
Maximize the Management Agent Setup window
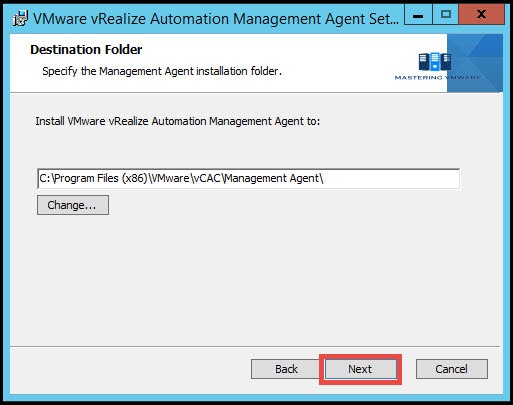click(446, 15)
